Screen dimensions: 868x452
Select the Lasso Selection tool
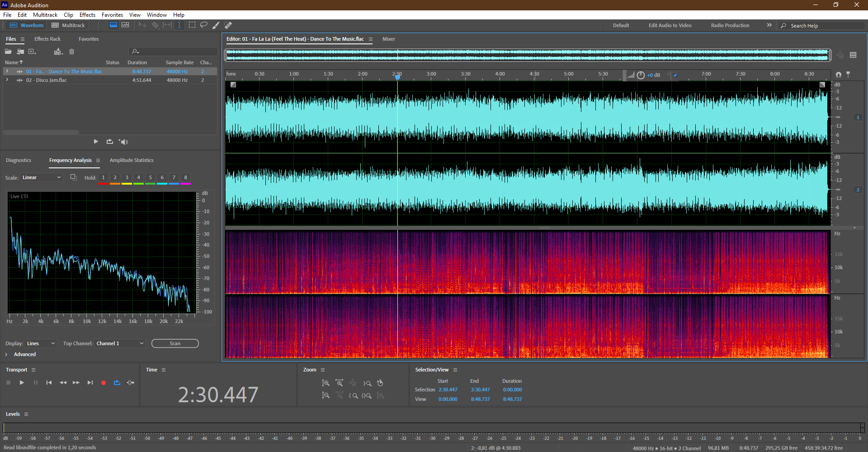[x=204, y=25]
